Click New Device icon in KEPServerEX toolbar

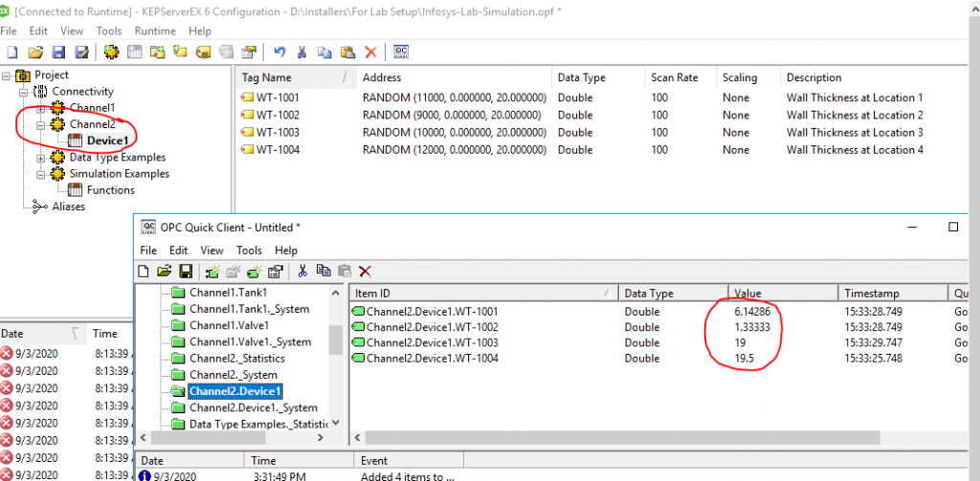134,53
